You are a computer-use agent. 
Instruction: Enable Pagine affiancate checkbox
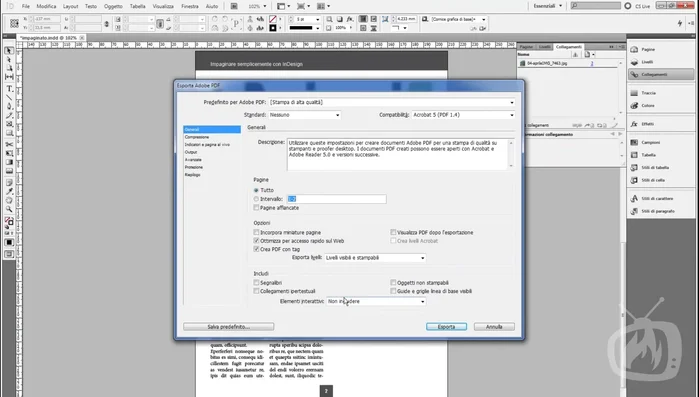(x=256, y=208)
